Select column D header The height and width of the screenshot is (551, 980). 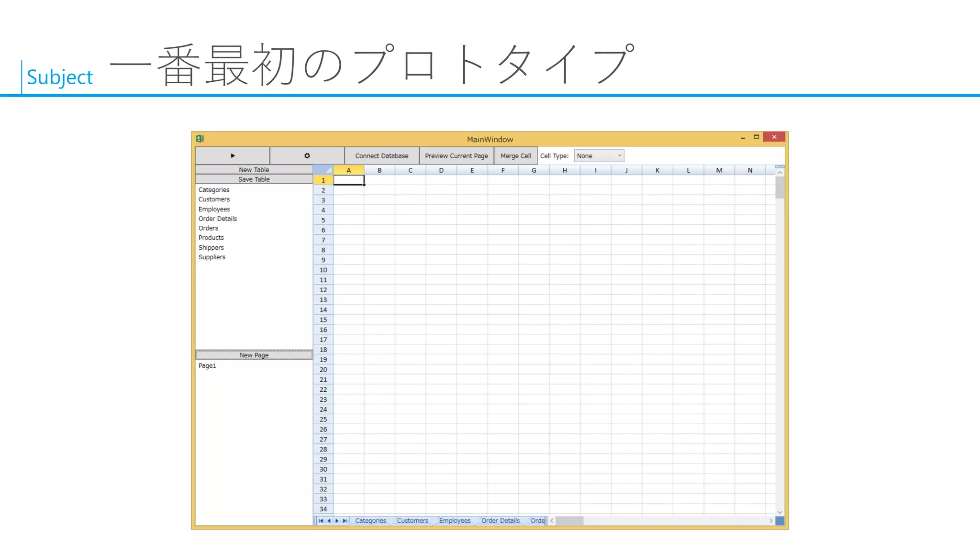(441, 170)
